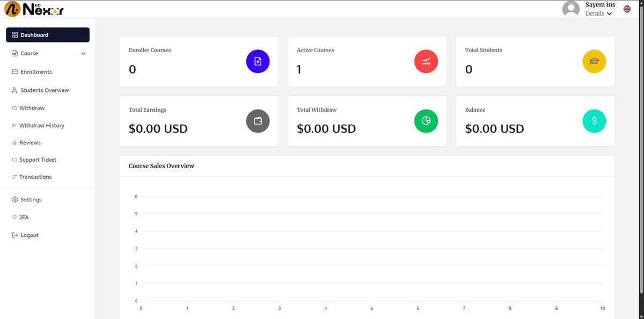
Task: Click the 2FA shield icon
Action: [14, 218]
